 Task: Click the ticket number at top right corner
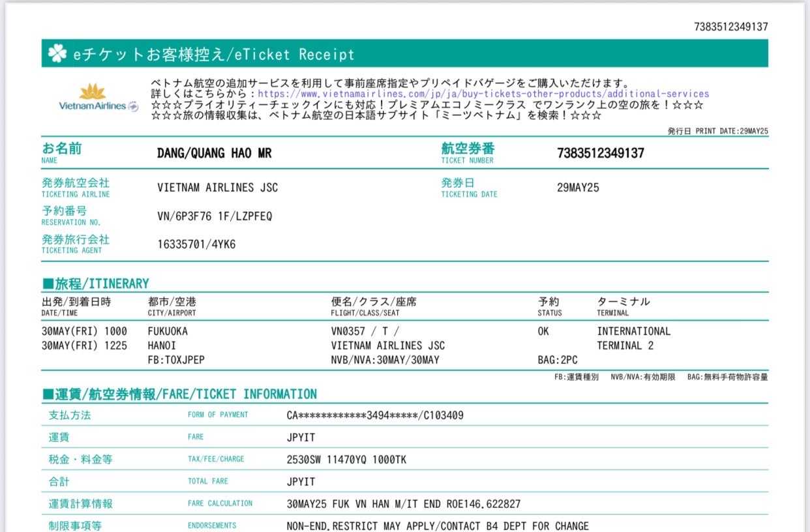(x=731, y=27)
